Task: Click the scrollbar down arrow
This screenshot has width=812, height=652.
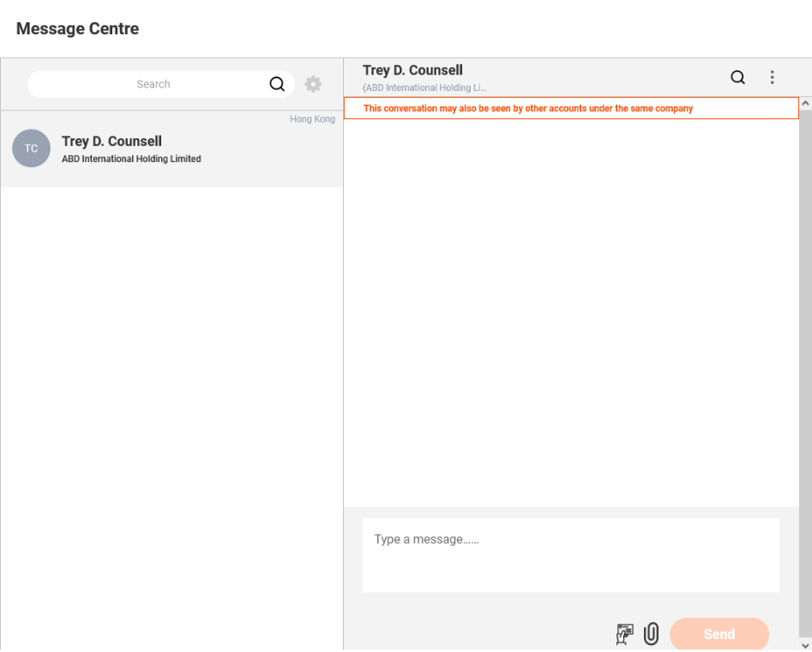Action: coord(805,645)
